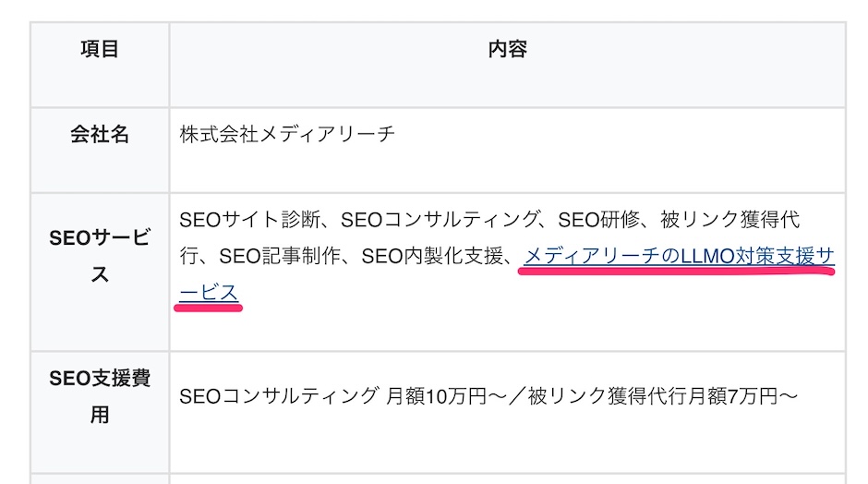Click the SEOコンサルティング text in services row

coord(440,220)
